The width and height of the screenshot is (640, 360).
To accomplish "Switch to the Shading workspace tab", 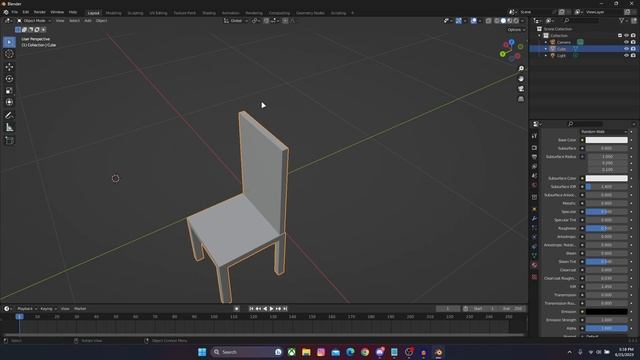I will point(209,13).
